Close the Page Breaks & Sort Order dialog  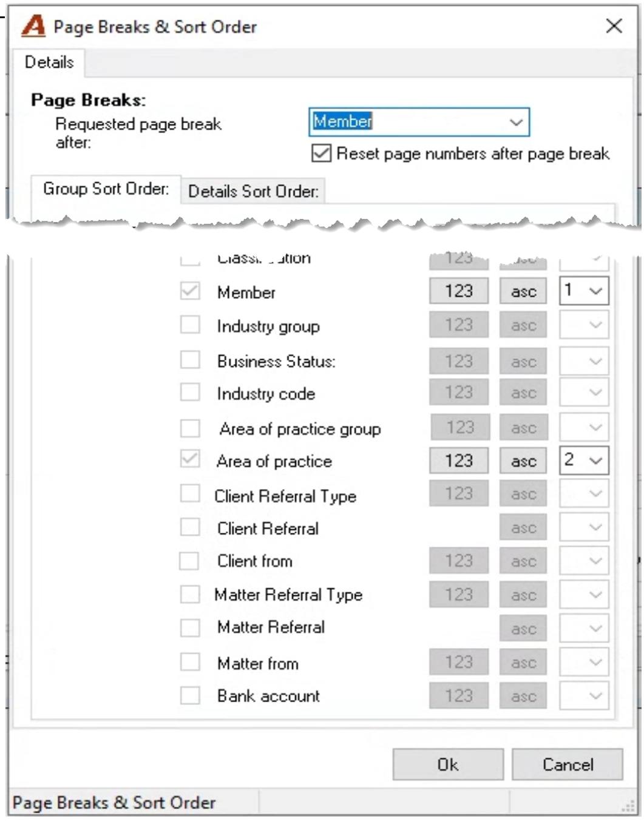[614, 26]
